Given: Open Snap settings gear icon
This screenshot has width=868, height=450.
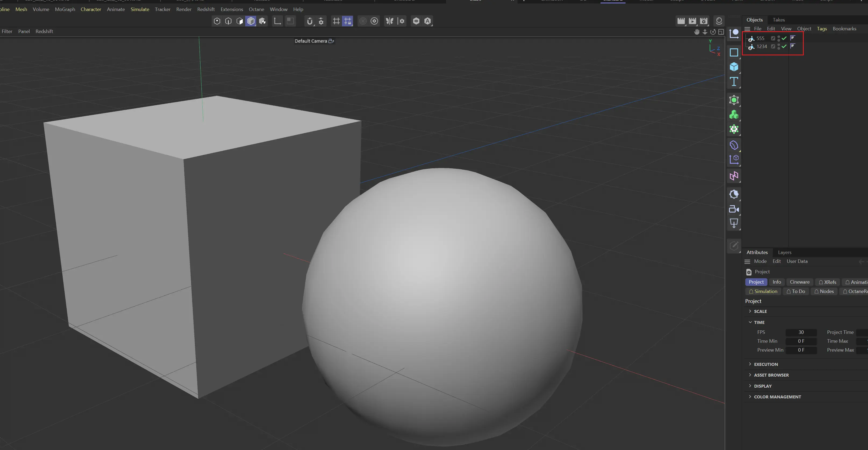Looking at the screenshot, I should 321,21.
